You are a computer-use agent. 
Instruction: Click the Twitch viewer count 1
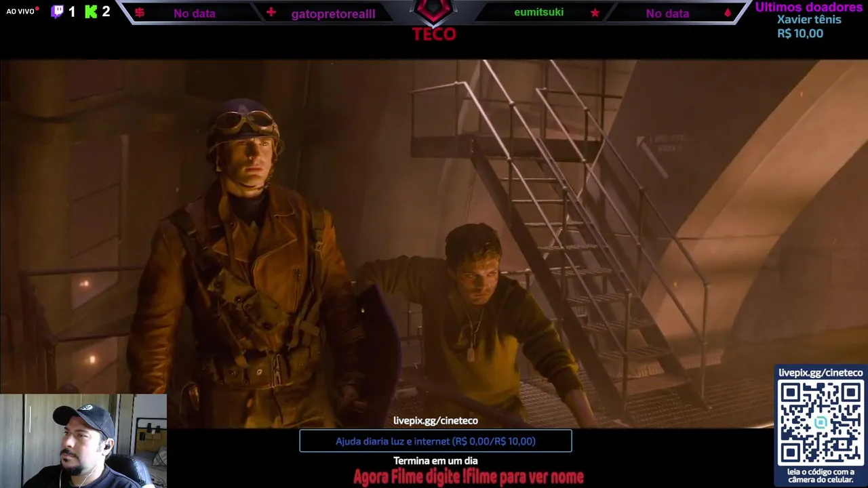72,12
